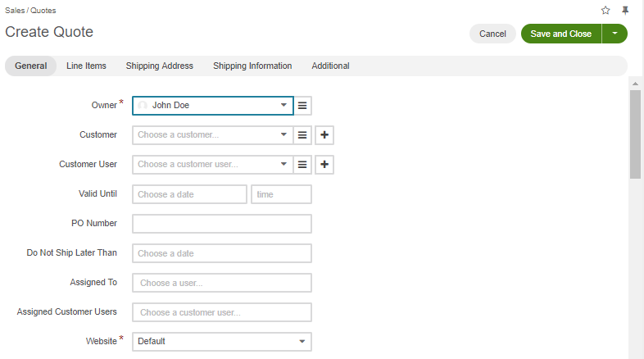Expand the Customer User dropdown arrow
Screen dimensions: 644x359
tap(283, 164)
